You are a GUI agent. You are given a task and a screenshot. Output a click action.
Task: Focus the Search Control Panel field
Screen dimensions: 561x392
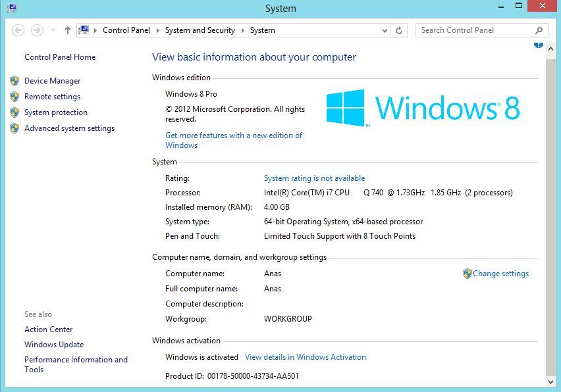tap(481, 30)
